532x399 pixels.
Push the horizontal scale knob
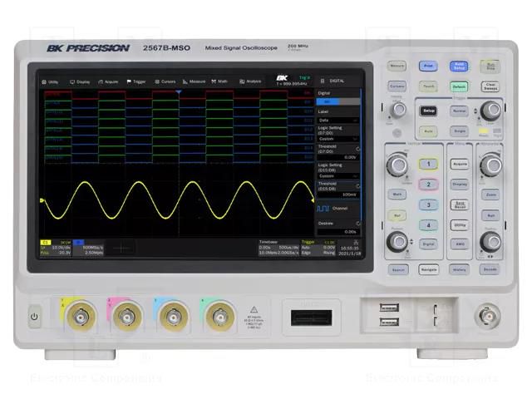click(x=490, y=165)
